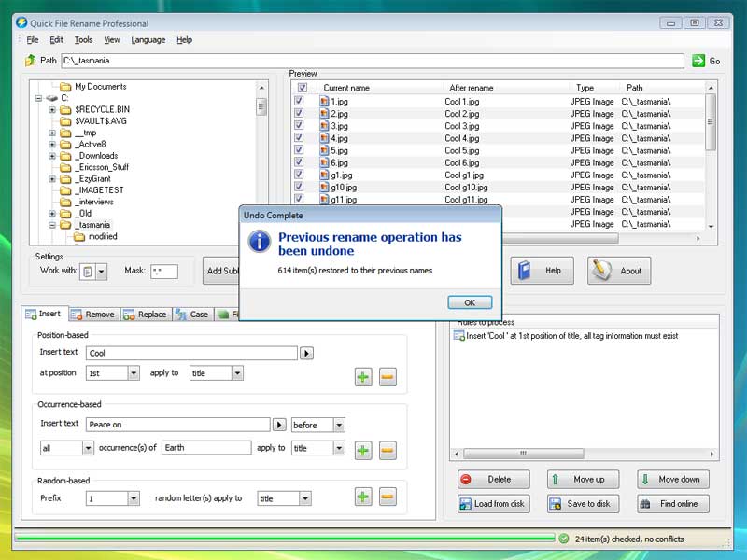Open the before/after dropdown
The height and width of the screenshot is (560, 747).
coord(317,425)
